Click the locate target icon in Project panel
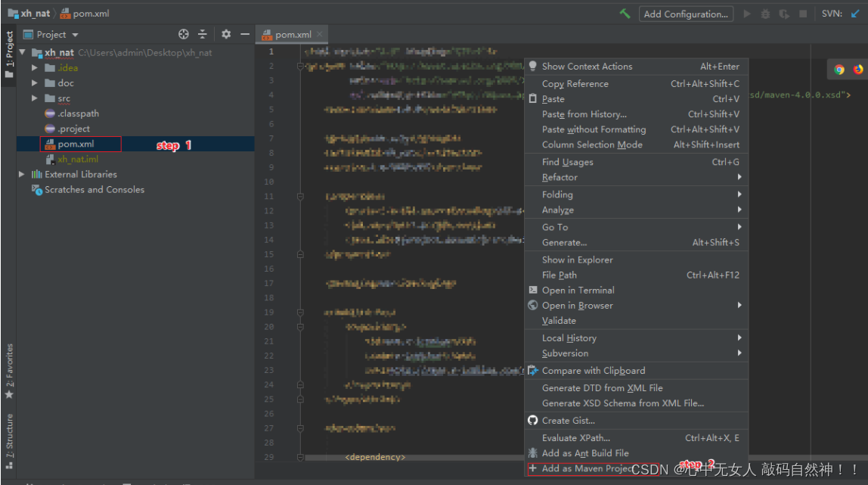The height and width of the screenshot is (485, 868). coord(184,34)
